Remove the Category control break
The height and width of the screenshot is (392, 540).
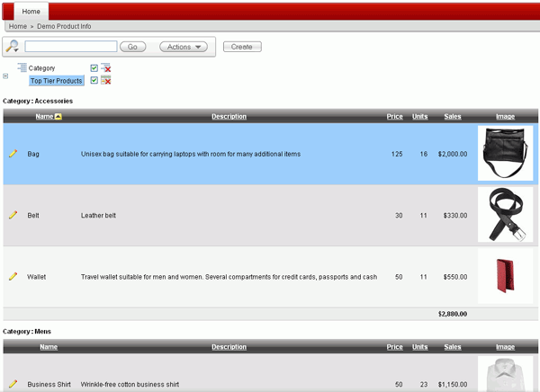[x=105, y=67]
